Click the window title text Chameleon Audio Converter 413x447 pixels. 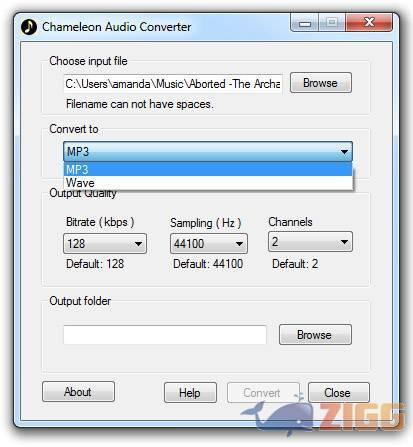point(117,27)
